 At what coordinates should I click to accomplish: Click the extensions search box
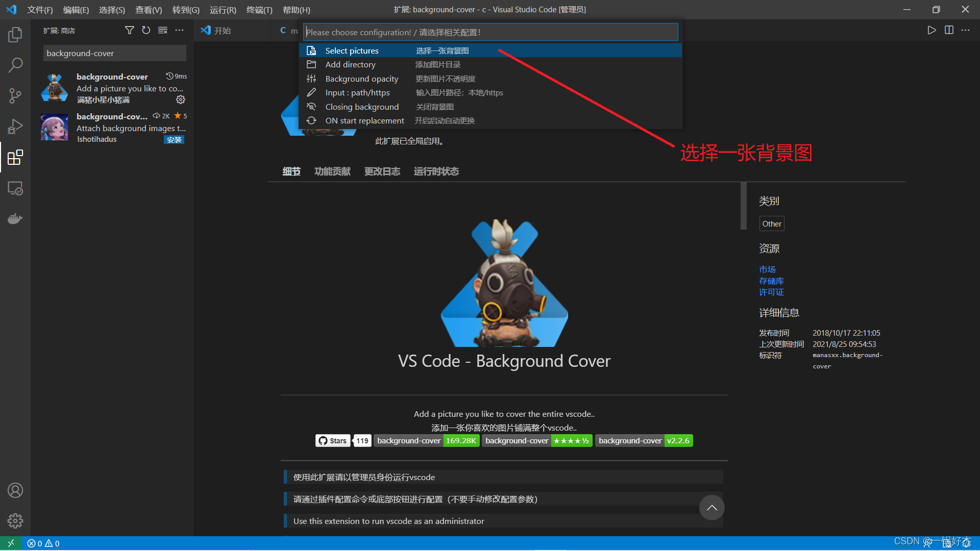[x=114, y=53]
